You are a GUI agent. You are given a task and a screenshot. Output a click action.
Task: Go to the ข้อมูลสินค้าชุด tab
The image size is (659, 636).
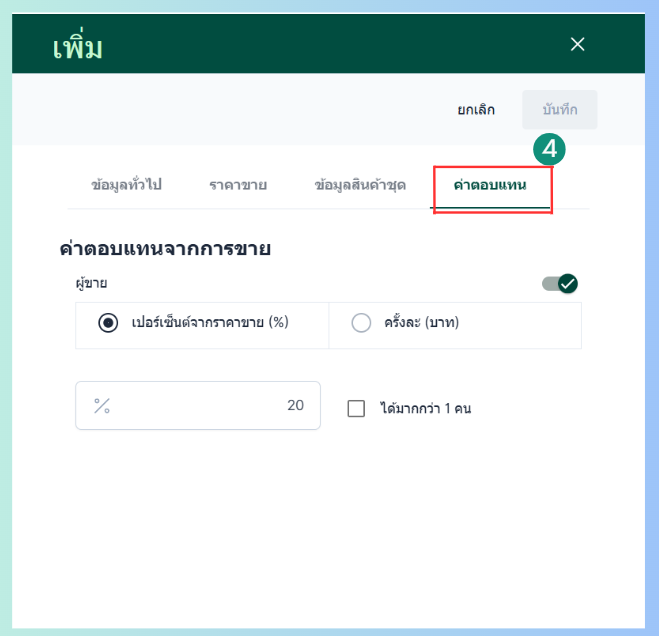360,185
